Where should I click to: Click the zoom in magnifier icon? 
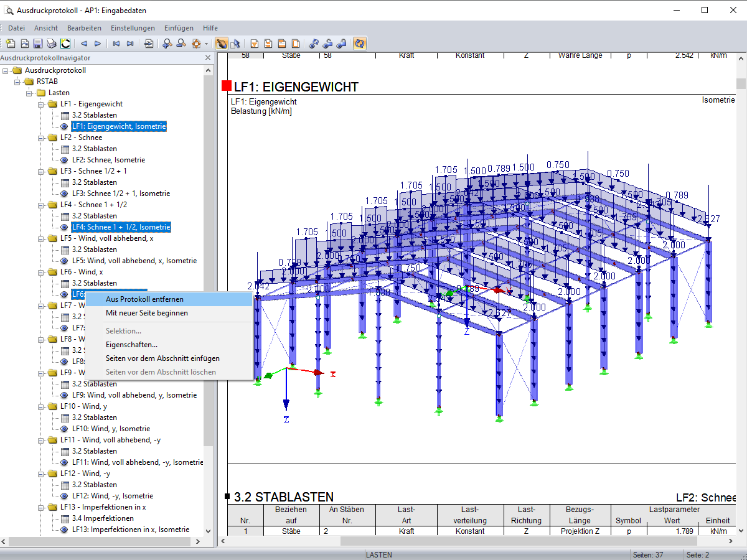pyautogui.click(x=167, y=44)
